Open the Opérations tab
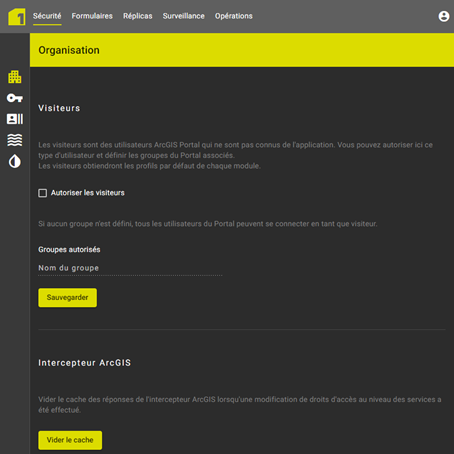This screenshot has width=454, height=454. tap(234, 16)
